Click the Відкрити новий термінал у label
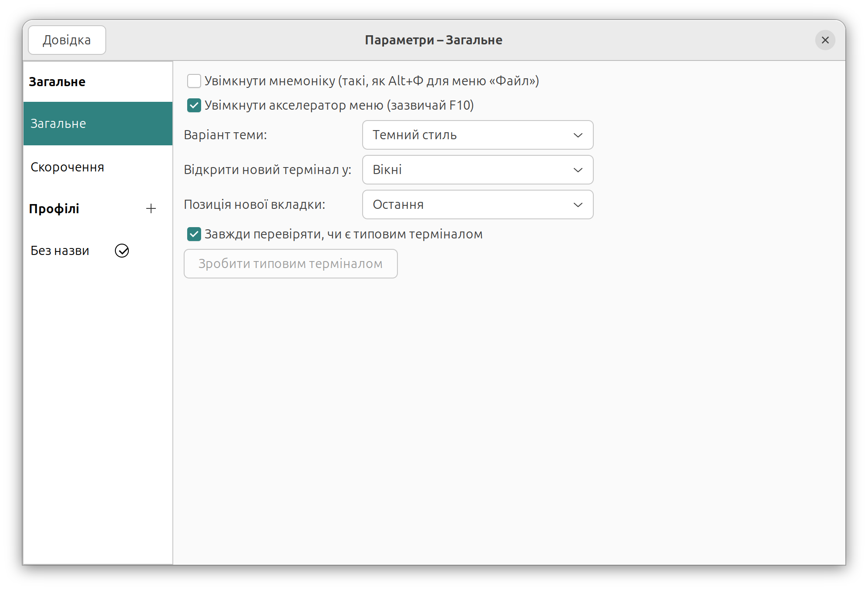Viewport: 868px width, 590px height. click(x=268, y=170)
